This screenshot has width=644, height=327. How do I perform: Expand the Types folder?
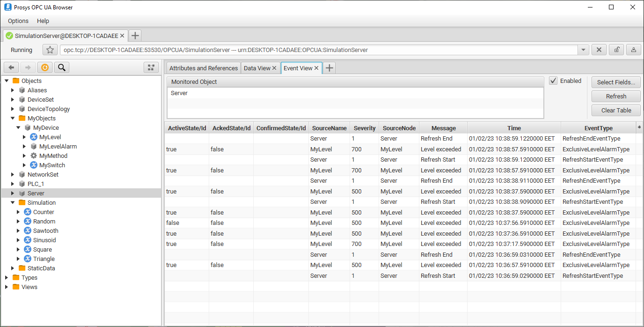point(7,278)
